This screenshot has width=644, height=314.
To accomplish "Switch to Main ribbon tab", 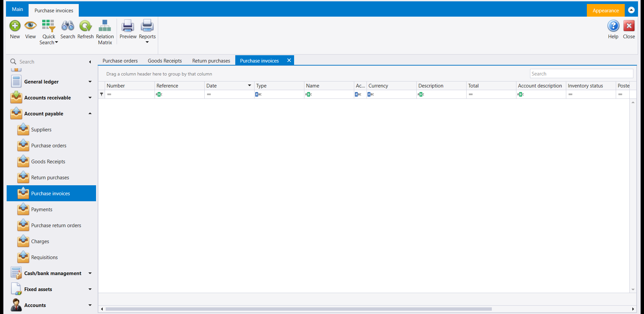I will 17,9.
